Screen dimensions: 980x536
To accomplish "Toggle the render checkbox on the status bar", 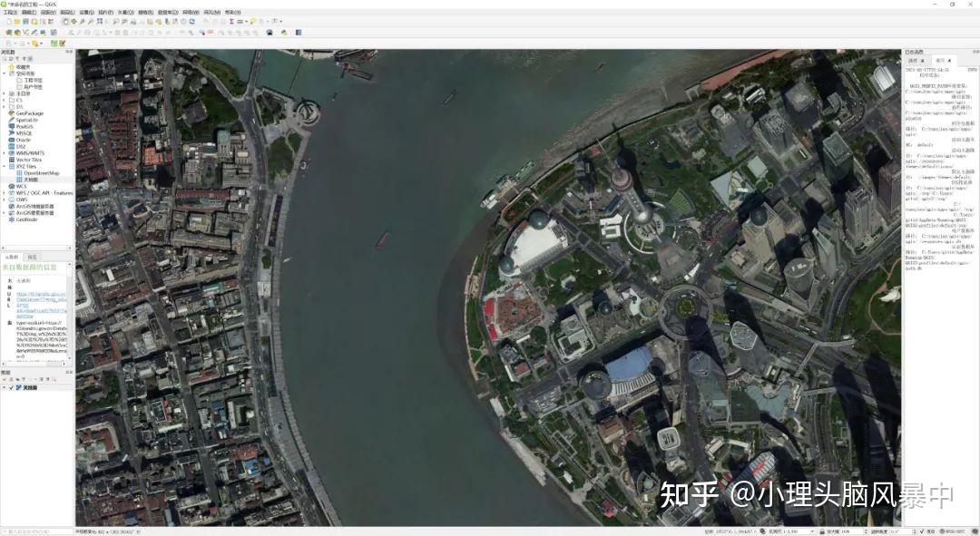I will [x=923, y=531].
